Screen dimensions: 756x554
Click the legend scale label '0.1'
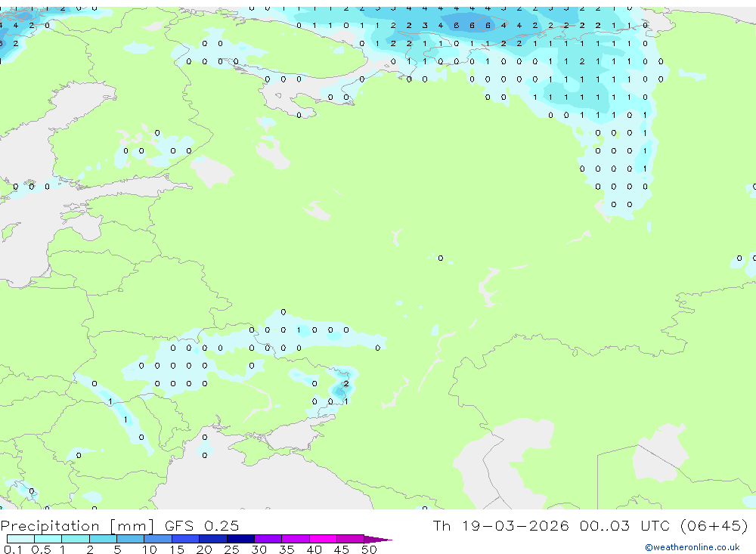(x=13, y=549)
